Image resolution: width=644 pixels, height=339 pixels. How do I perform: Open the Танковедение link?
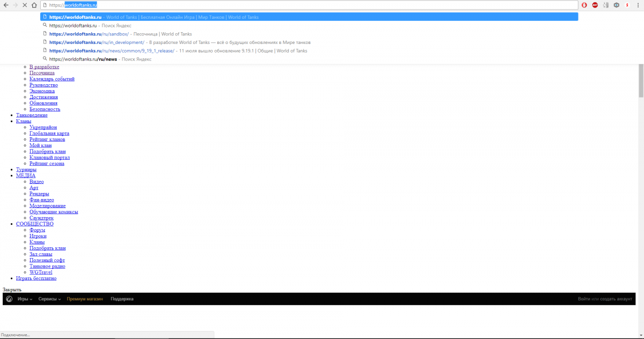(x=32, y=115)
